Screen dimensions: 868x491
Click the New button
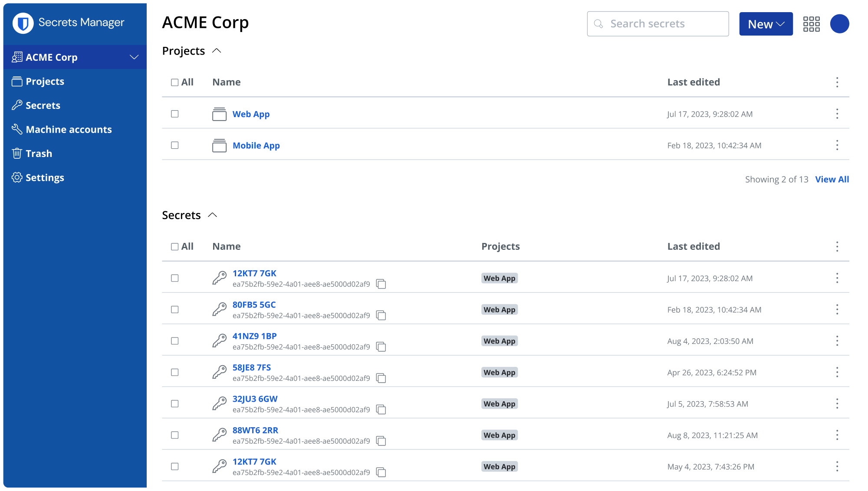tap(766, 24)
